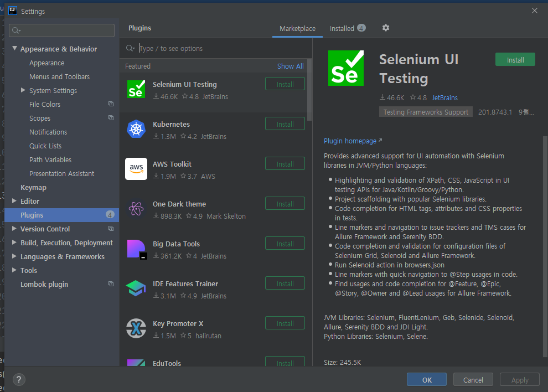Click Show All featured plugins link
The image size is (548, 392).
pyautogui.click(x=291, y=66)
